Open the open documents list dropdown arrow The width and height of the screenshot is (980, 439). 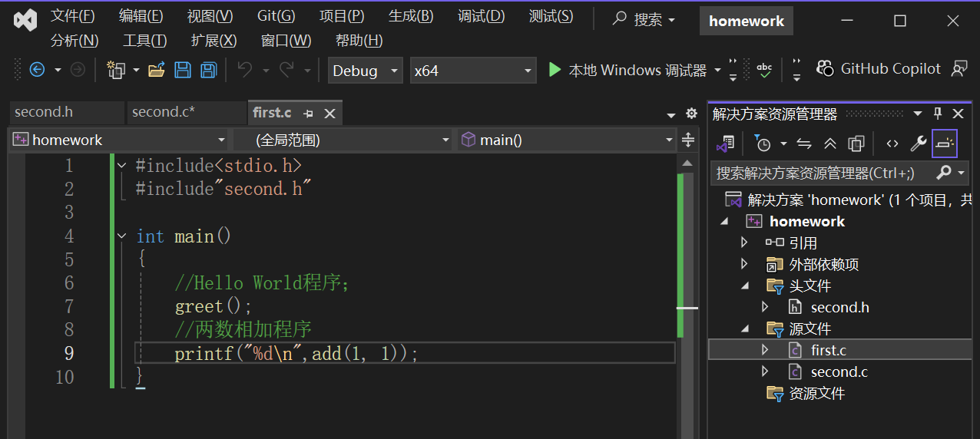pos(672,115)
